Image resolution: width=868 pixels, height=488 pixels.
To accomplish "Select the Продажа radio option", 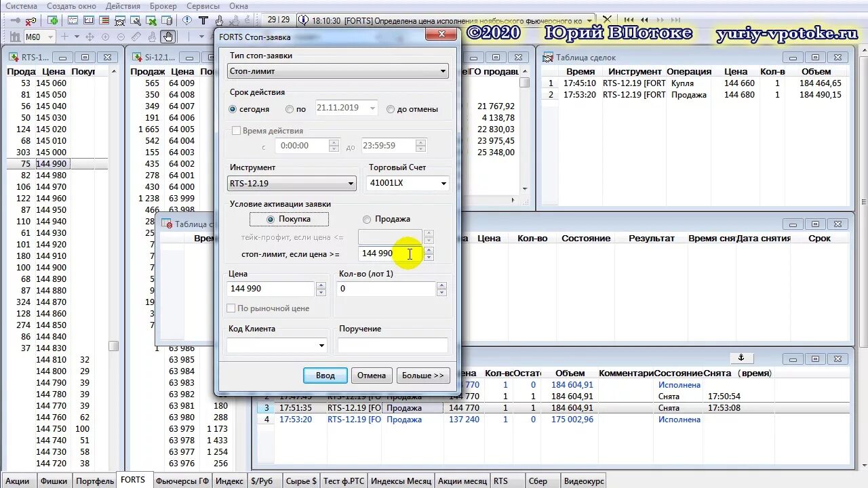I will tap(367, 219).
